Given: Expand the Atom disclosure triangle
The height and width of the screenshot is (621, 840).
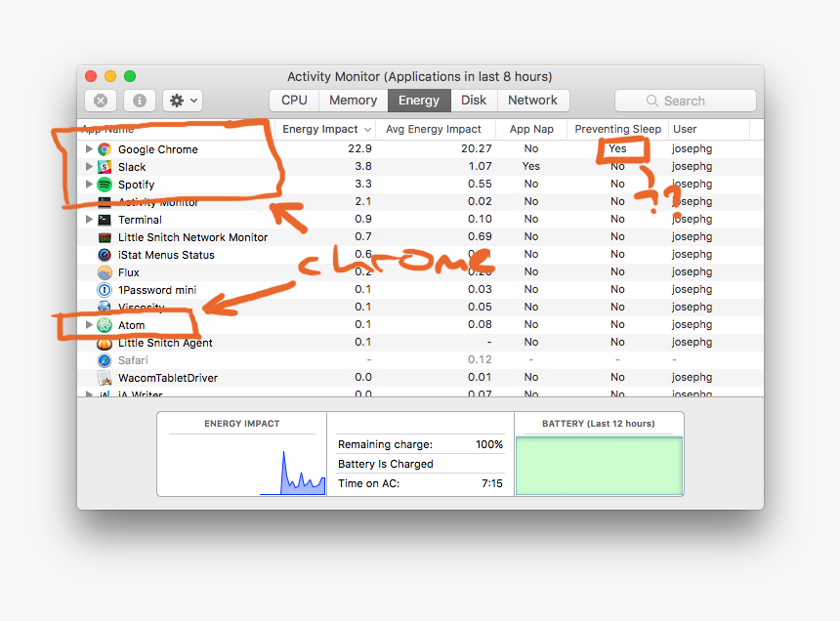Looking at the screenshot, I should pyautogui.click(x=89, y=324).
